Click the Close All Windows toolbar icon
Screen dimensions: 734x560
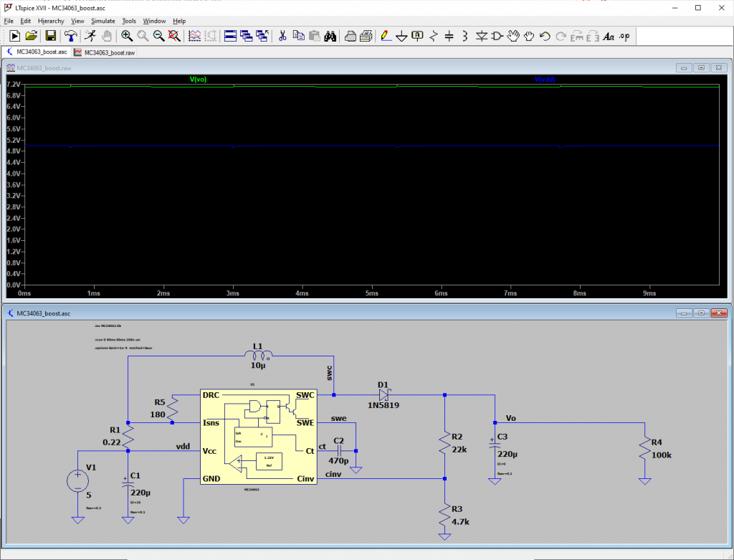tap(262, 36)
